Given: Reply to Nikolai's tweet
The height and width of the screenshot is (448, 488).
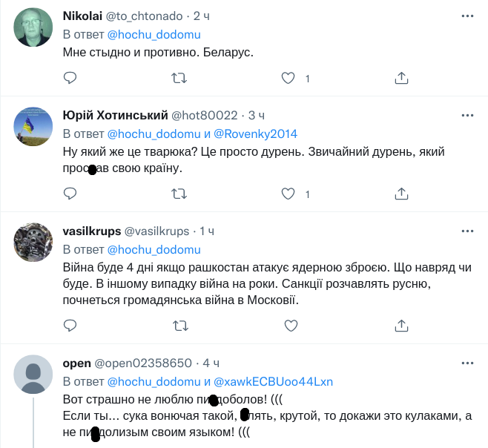Looking at the screenshot, I should (x=70, y=78).
